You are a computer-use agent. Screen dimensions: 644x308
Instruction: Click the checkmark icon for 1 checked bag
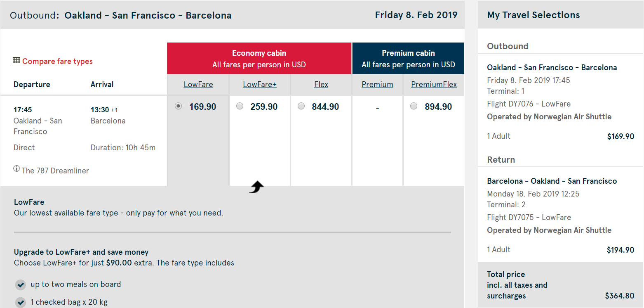point(21,303)
